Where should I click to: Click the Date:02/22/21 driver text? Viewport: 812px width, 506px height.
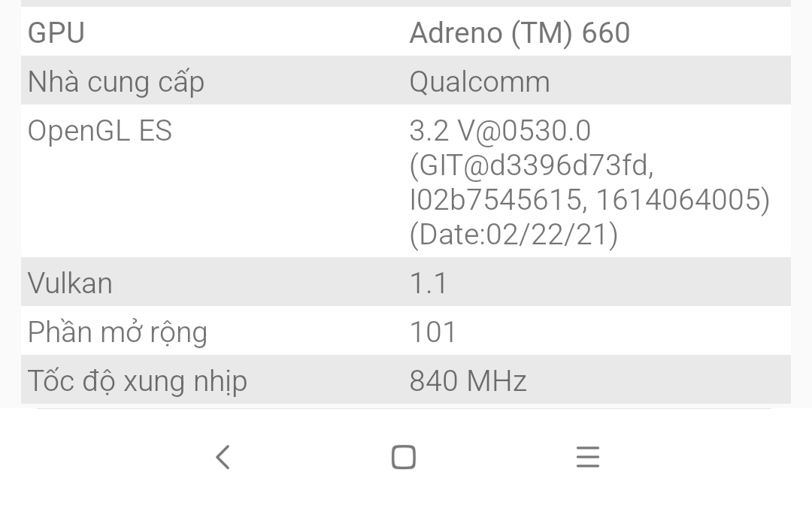coord(514,235)
